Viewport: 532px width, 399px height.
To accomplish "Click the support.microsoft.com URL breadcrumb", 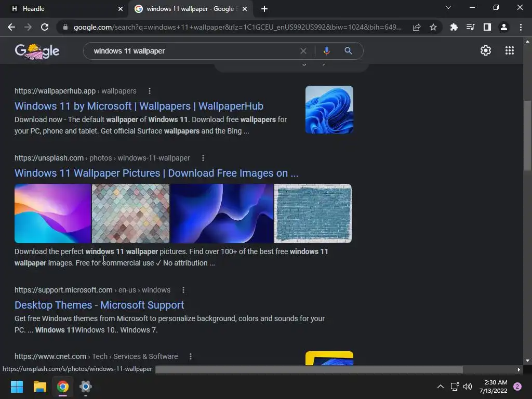I will tap(92, 290).
